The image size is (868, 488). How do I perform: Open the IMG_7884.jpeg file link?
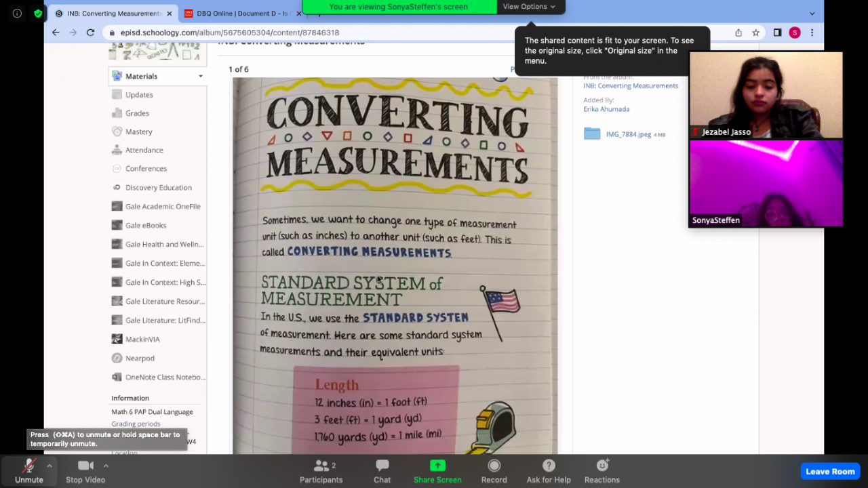point(628,134)
